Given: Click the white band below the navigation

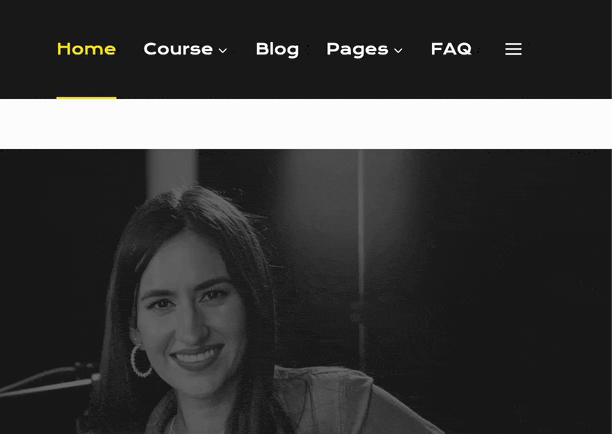Looking at the screenshot, I should pyautogui.click(x=306, y=124).
